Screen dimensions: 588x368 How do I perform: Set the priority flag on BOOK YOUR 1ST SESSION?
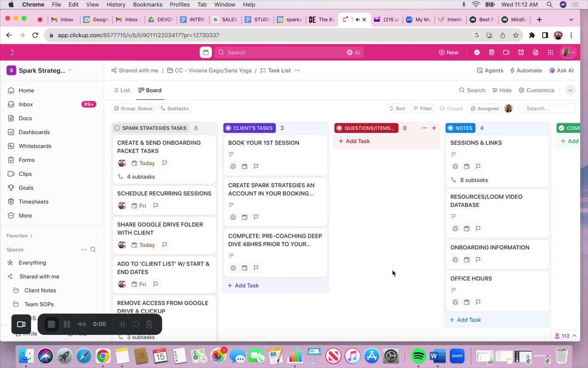tap(256, 167)
